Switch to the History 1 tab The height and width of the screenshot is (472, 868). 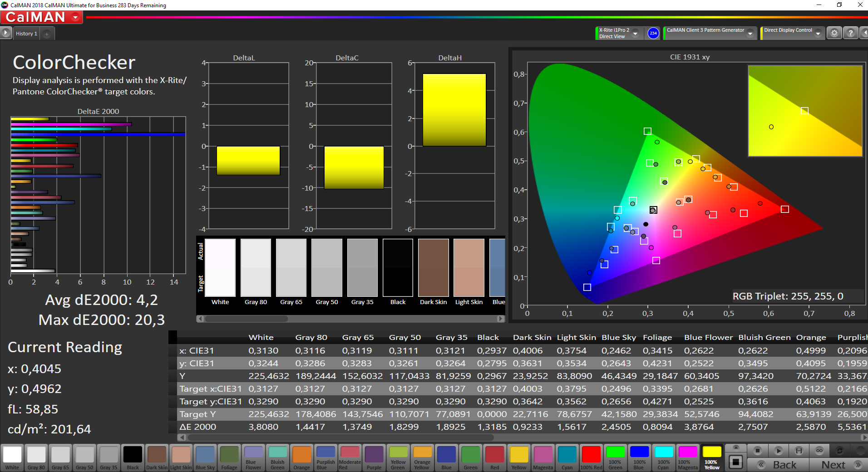click(x=26, y=34)
